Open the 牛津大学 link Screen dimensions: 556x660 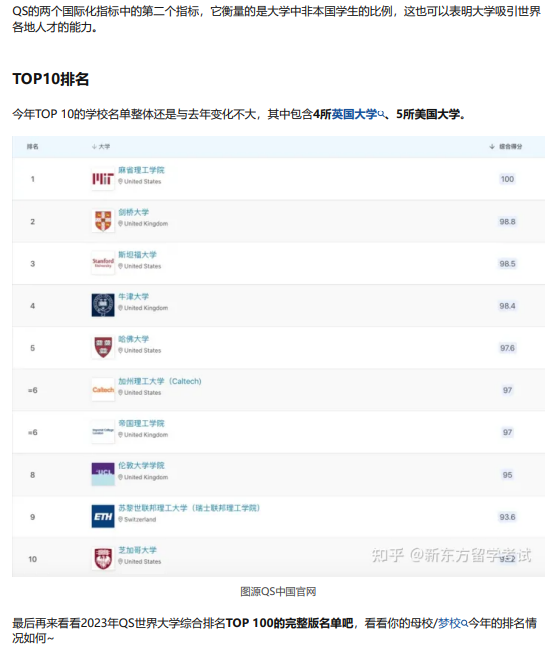(133, 296)
